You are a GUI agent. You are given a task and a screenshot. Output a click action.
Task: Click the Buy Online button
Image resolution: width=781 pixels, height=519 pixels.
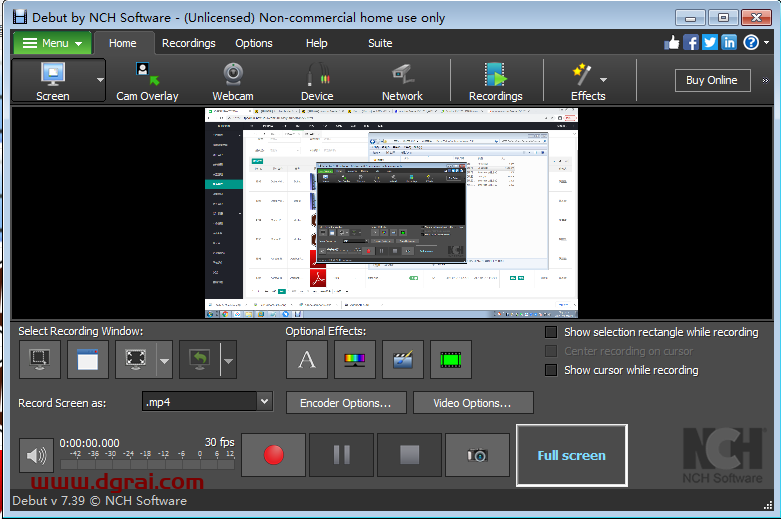click(x=712, y=80)
